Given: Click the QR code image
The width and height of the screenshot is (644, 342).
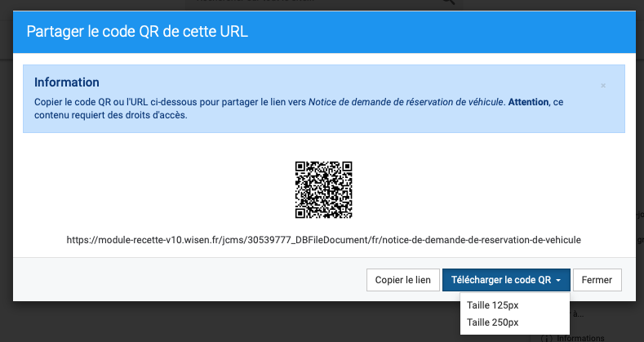Looking at the screenshot, I should [x=324, y=189].
